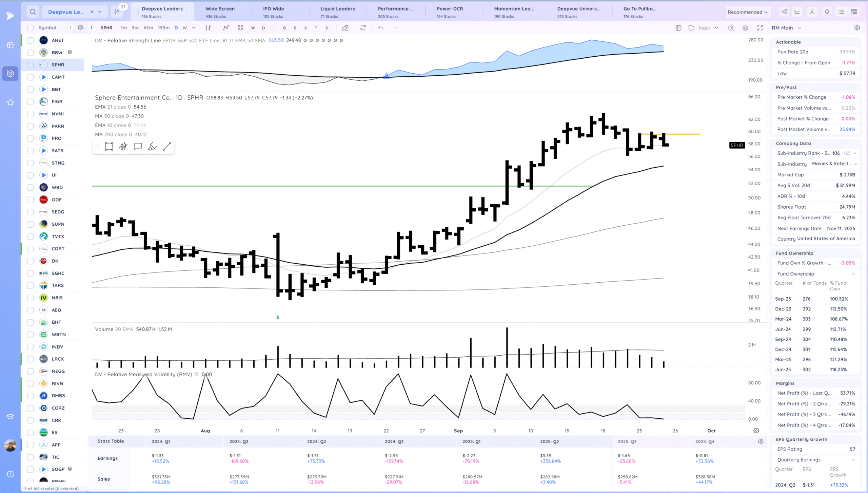
Task: Click the chart template layout icon
Action: point(678,28)
